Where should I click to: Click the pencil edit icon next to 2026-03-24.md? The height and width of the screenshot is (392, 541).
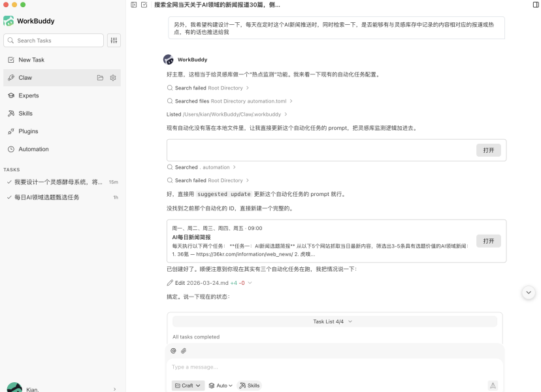[170, 282]
